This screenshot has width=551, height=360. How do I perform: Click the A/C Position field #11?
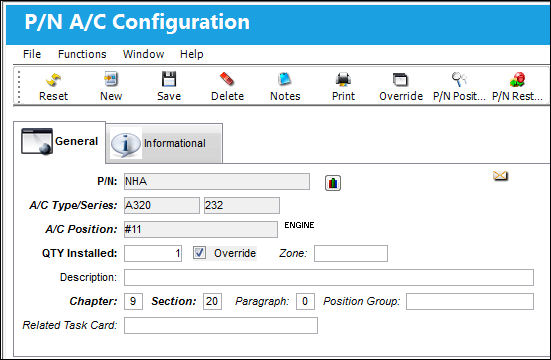click(201, 229)
